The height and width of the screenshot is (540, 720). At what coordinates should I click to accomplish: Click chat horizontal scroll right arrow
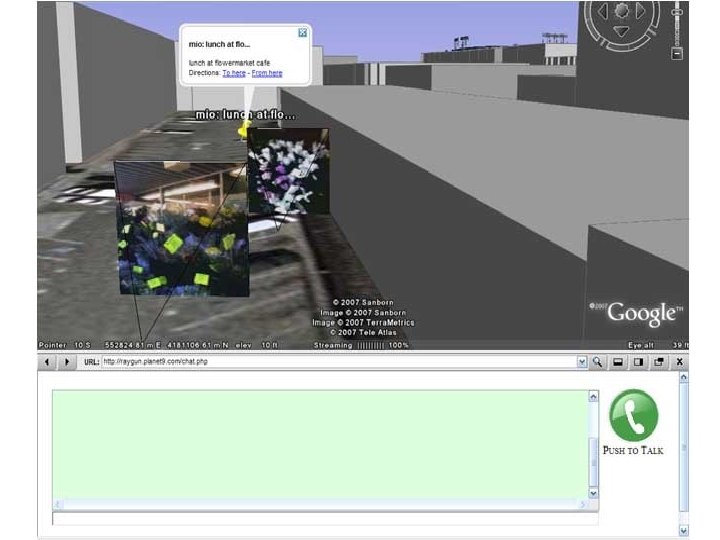pos(583,505)
